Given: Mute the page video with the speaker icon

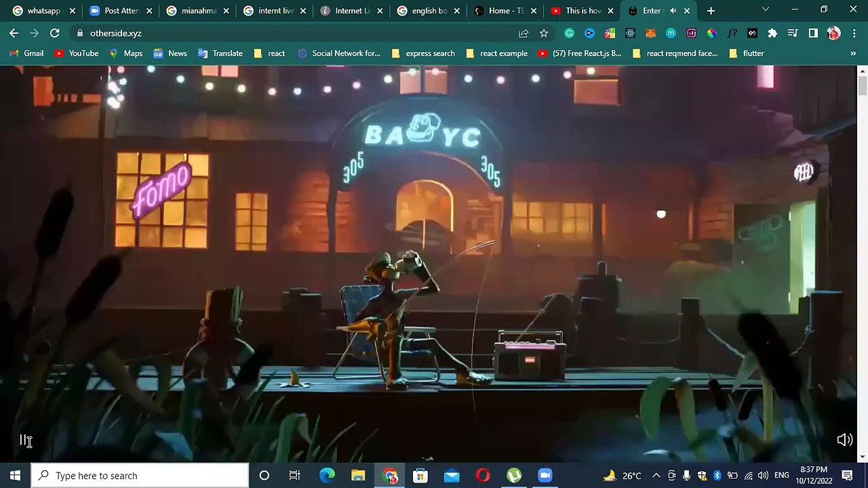Looking at the screenshot, I should (844, 441).
